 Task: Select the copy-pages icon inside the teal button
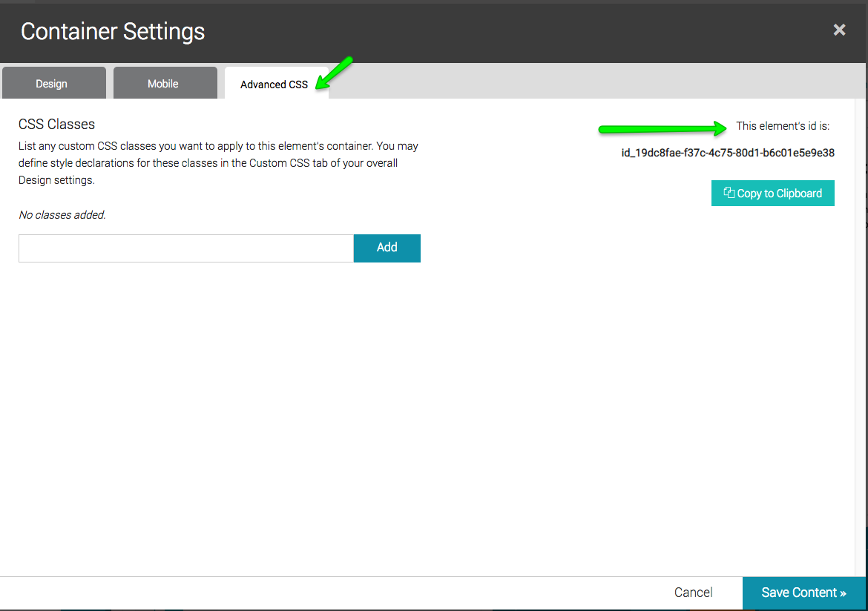tap(730, 192)
